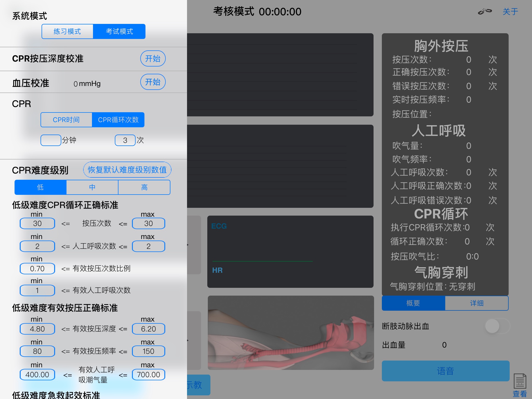Click the 出血量 value 0

(x=444, y=345)
